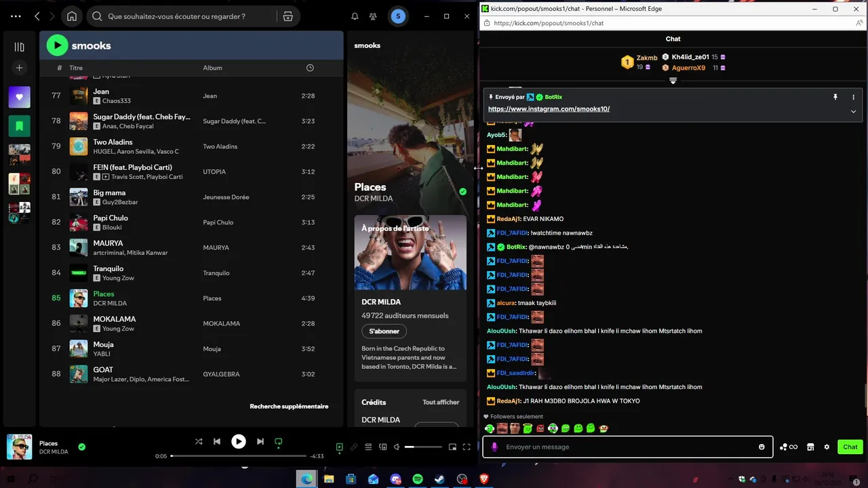This screenshot has height=488, width=868.
Task: Toggle the Now Playing view icon
Action: 340,447
